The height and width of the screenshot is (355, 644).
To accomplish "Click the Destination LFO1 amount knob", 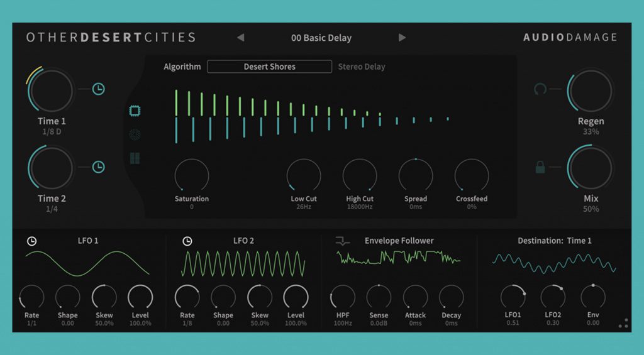I will coord(513,297).
